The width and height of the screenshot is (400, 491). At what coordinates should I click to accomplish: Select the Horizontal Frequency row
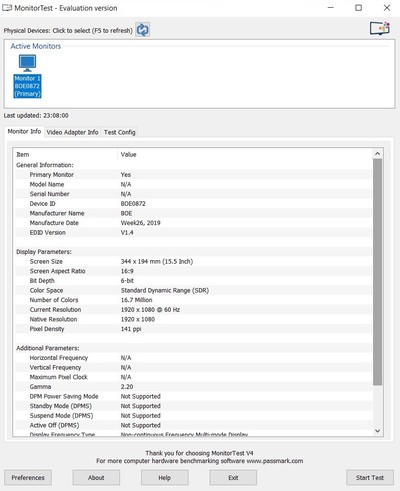[x=193, y=358]
